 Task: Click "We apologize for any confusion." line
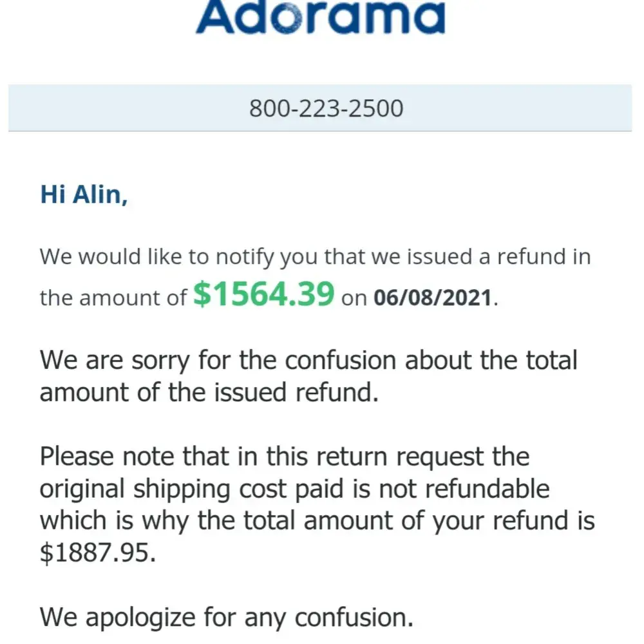(x=226, y=617)
